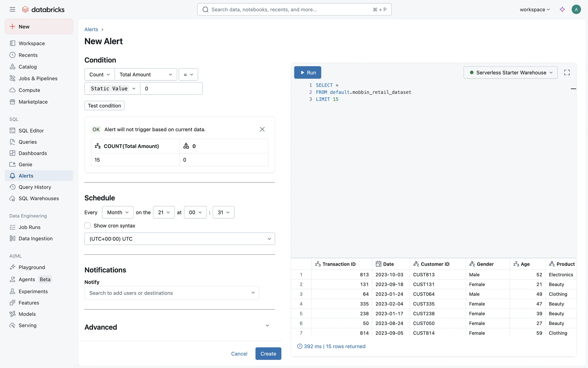Click the Create alert button
The width and height of the screenshot is (588, 368).
click(x=268, y=354)
